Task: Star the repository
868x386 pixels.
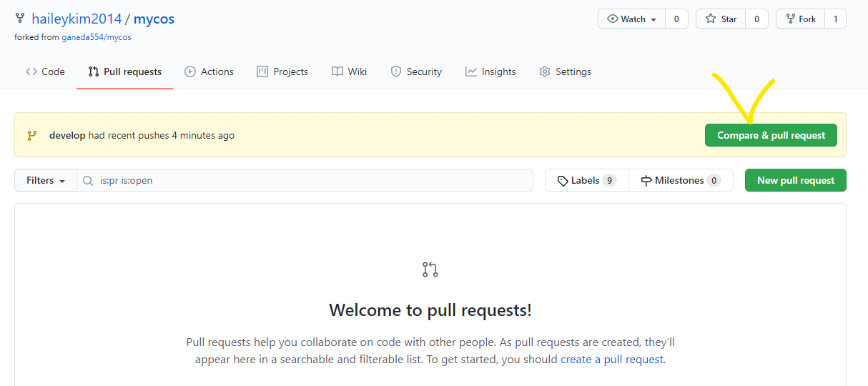Action: pos(721,19)
